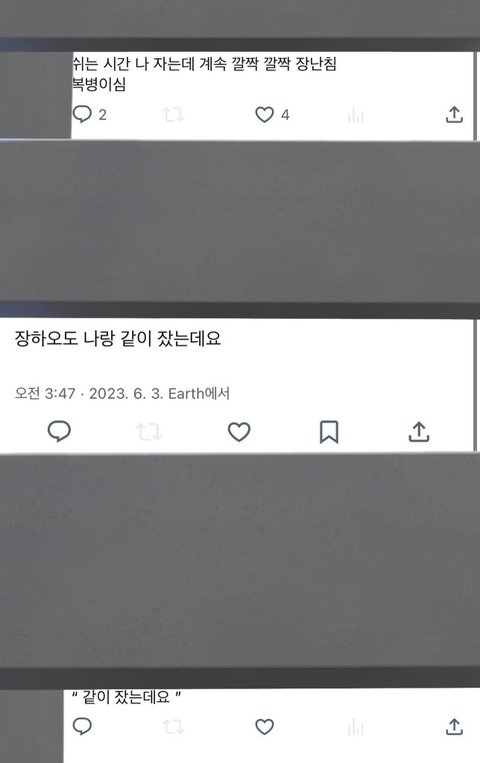Screen dimensions: 480x763
Task: View analytics of the quoted "같이 잤는데요" tweet
Action: [355, 727]
